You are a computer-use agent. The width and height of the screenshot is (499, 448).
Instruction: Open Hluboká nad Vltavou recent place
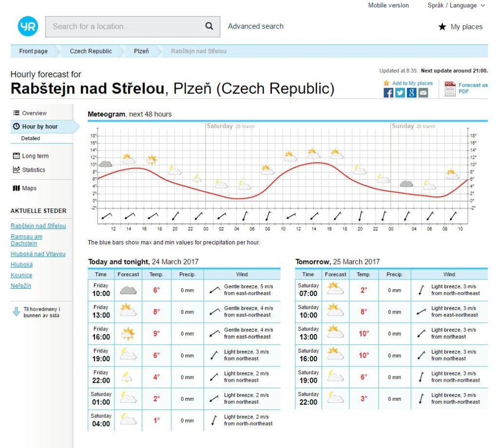click(38, 254)
